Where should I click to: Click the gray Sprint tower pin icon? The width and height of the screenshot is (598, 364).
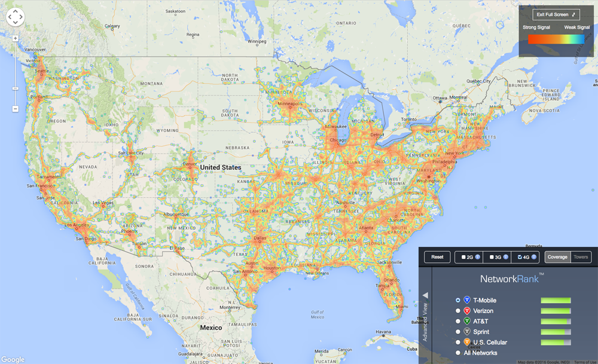[x=467, y=332]
